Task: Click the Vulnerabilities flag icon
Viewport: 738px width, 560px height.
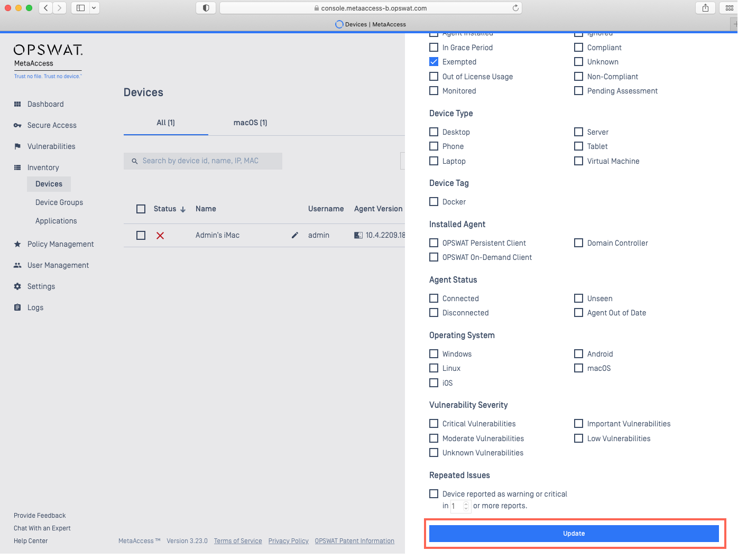Action: tap(17, 146)
